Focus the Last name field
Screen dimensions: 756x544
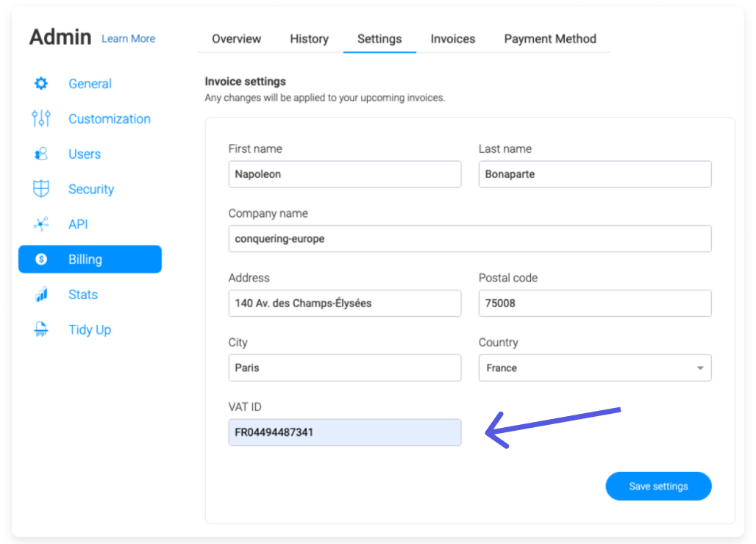click(595, 174)
